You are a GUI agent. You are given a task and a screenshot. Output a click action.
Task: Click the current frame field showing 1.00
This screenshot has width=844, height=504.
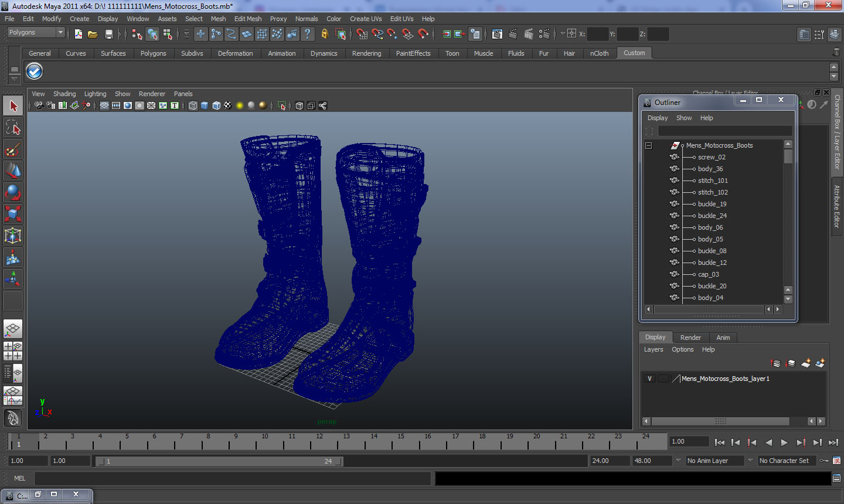[x=689, y=441]
